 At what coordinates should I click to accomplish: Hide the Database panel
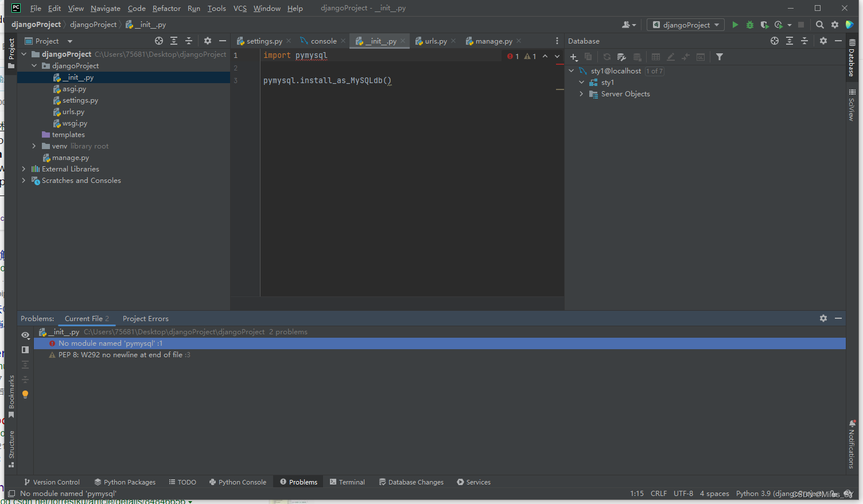(838, 41)
